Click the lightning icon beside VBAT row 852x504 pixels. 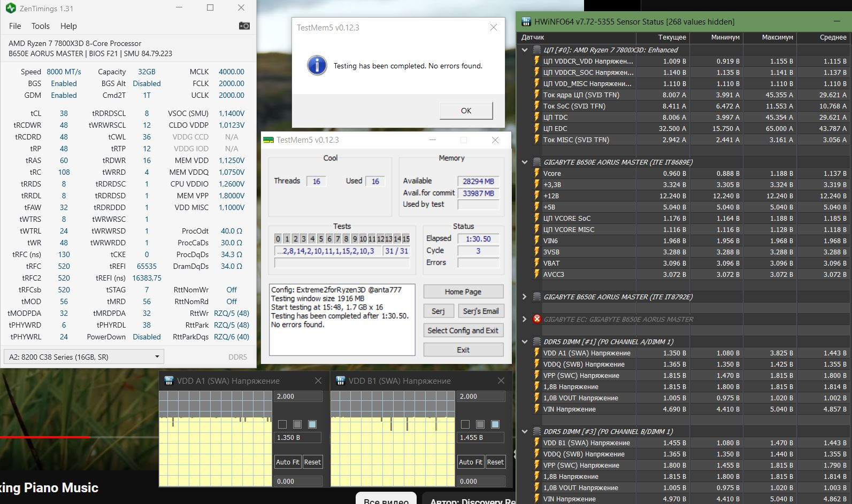536,263
